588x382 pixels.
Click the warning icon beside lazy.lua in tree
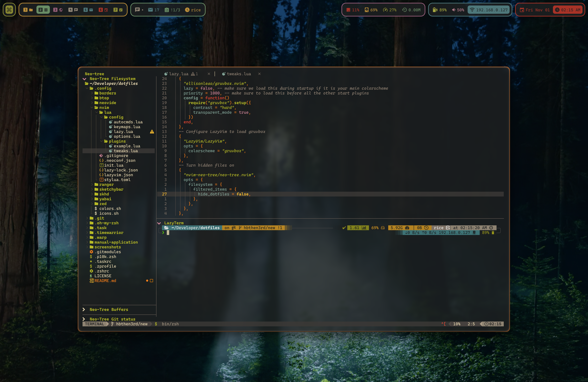tap(152, 132)
